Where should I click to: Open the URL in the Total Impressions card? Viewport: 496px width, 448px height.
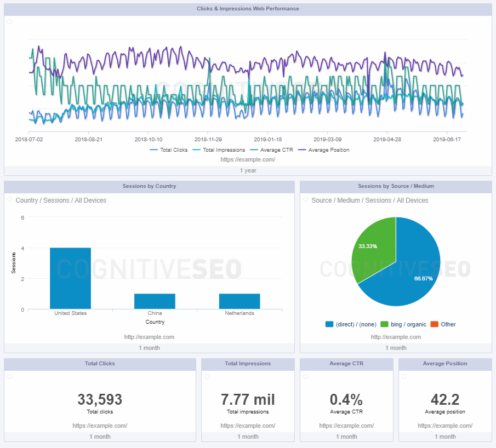tap(248, 426)
